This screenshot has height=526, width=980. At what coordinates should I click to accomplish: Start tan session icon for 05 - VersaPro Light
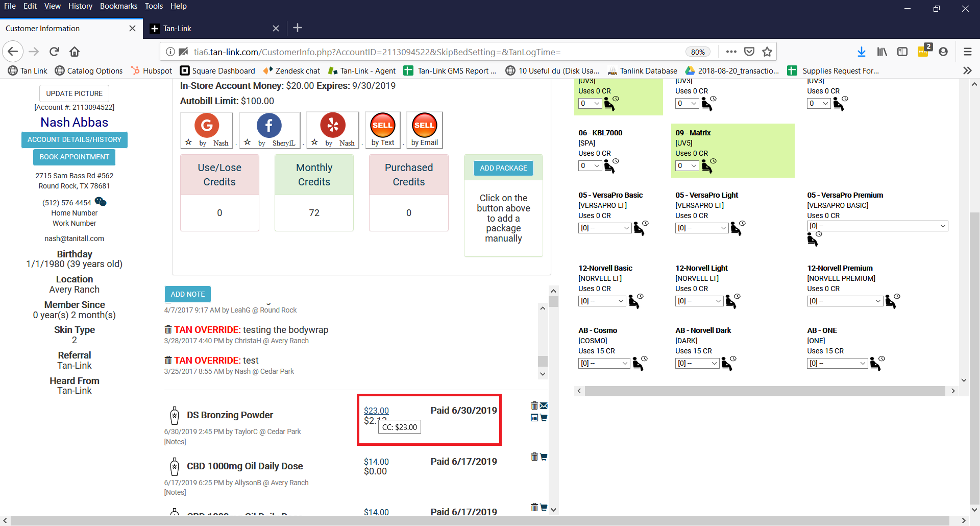point(738,228)
